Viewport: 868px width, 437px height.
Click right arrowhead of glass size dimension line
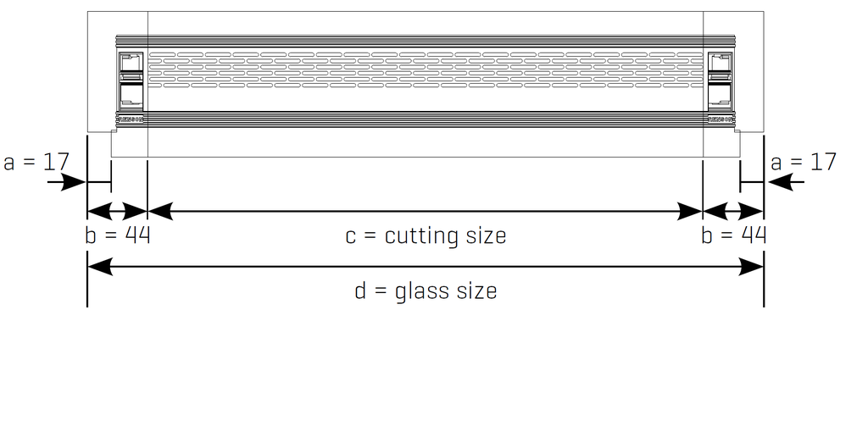751,267
